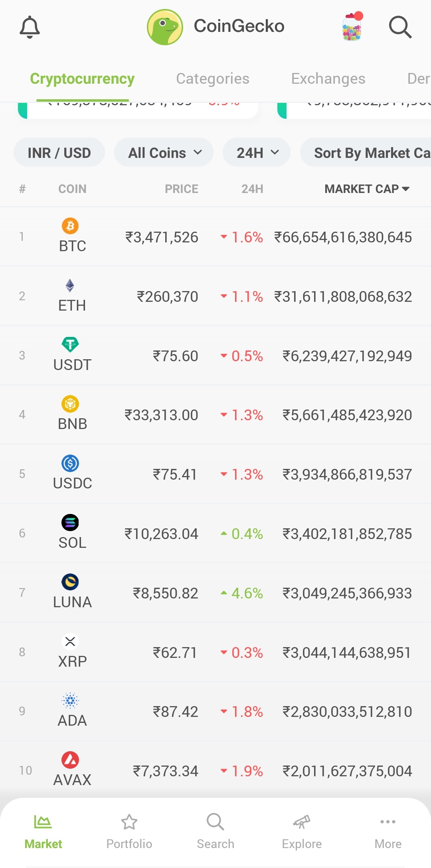Toggle INR / USD currency
Screen dimensions: 431x868
(59, 152)
